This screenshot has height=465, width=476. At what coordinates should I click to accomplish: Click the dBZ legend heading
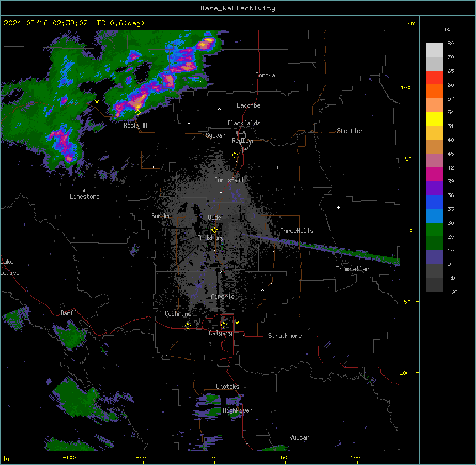coord(447,29)
